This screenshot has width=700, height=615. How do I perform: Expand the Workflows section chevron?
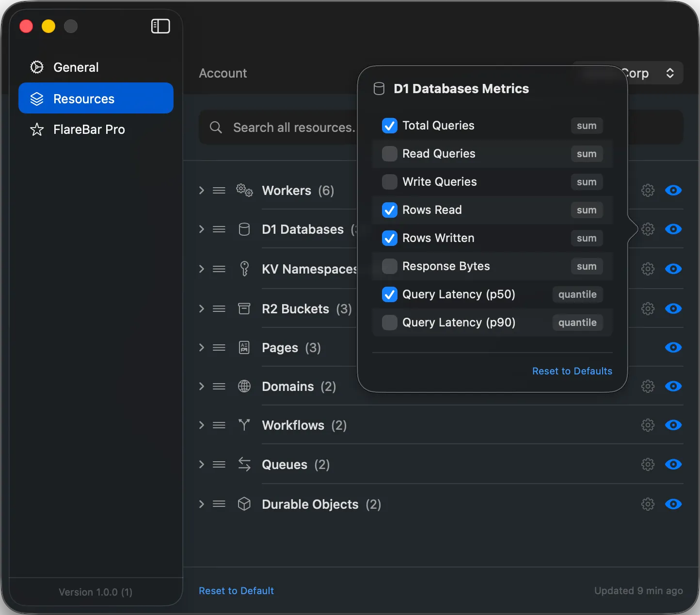point(202,425)
